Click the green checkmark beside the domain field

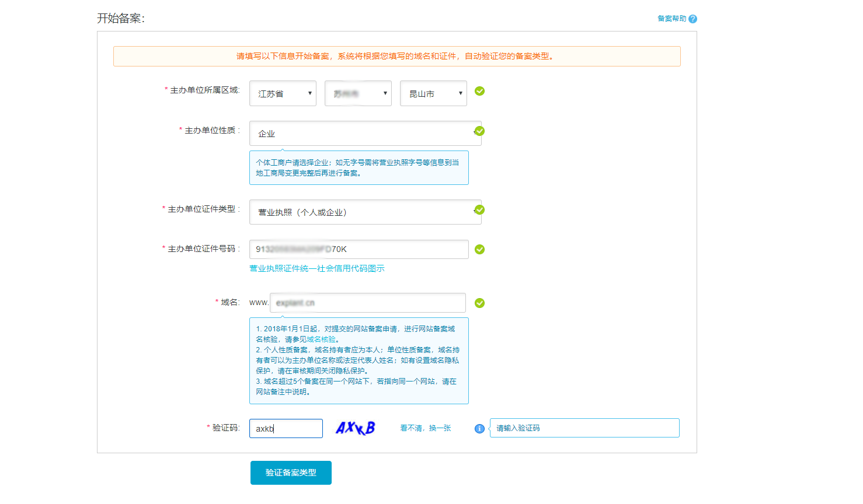pos(479,303)
